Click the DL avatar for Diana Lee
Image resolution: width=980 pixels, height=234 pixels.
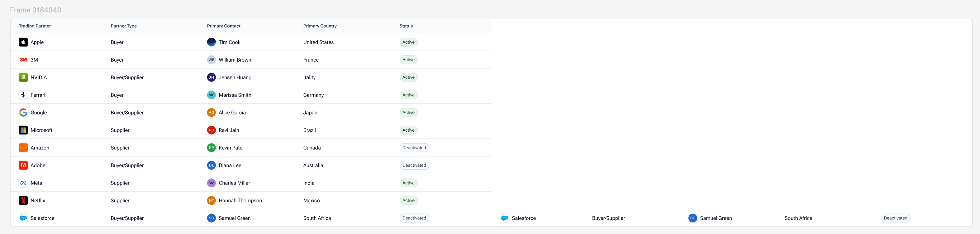[212, 165]
